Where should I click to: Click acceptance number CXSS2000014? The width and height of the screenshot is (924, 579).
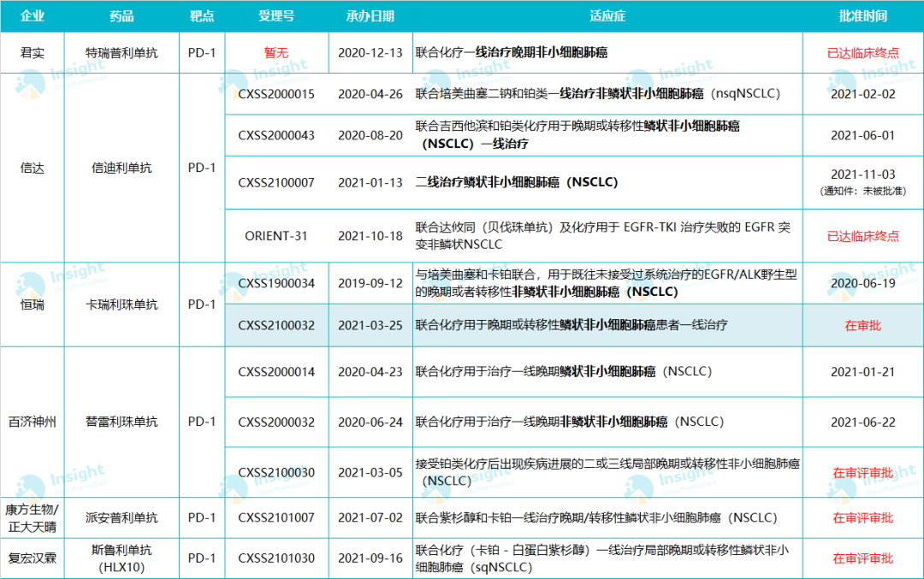click(x=276, y=372)
